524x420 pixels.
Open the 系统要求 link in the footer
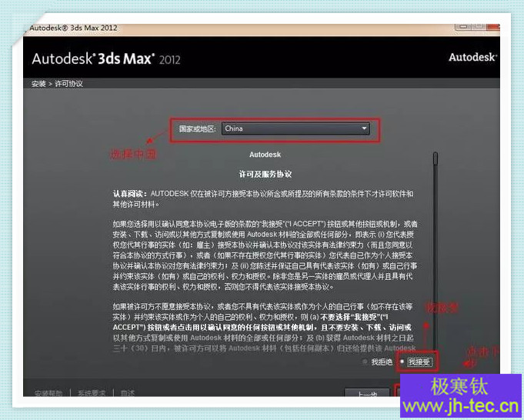coord(92,393)
